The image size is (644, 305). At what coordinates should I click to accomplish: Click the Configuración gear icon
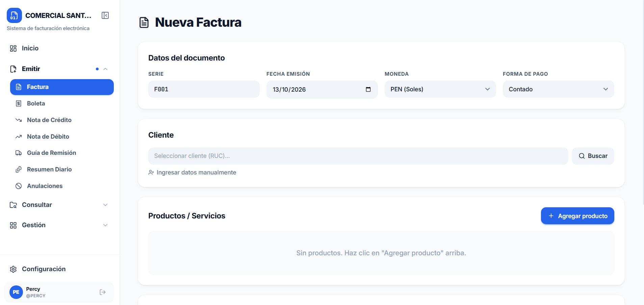[x=13, y=269]
